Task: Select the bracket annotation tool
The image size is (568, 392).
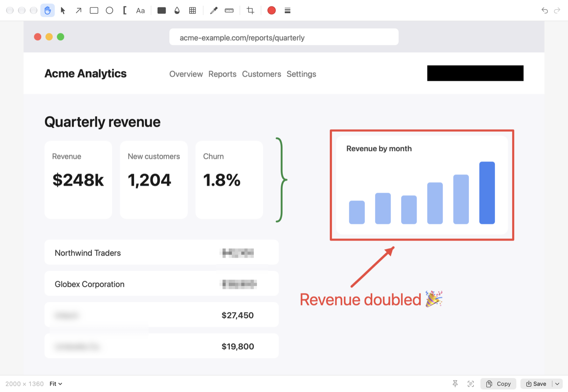Action: pyautogui.click(x=125, y=11)
